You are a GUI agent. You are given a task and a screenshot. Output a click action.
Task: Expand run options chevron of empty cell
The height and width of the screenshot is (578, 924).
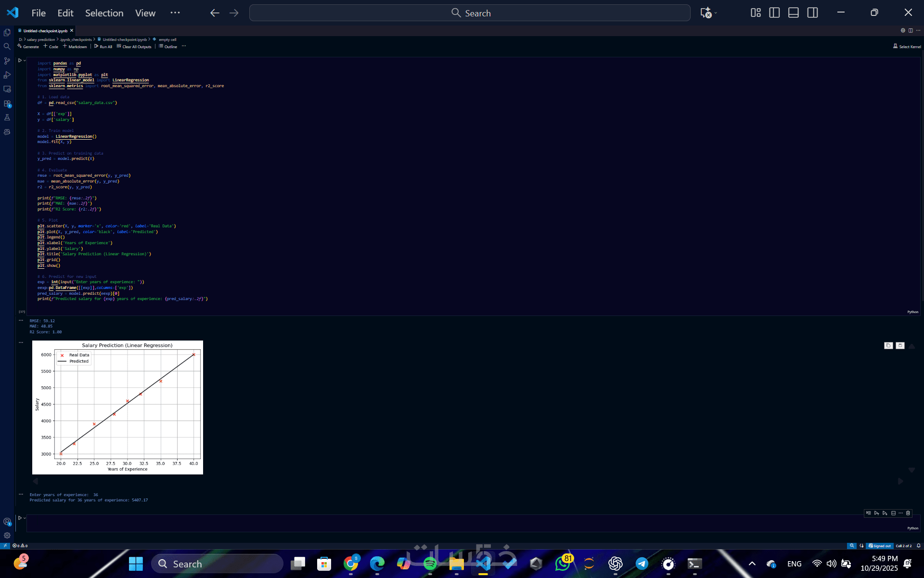[25, 518]
